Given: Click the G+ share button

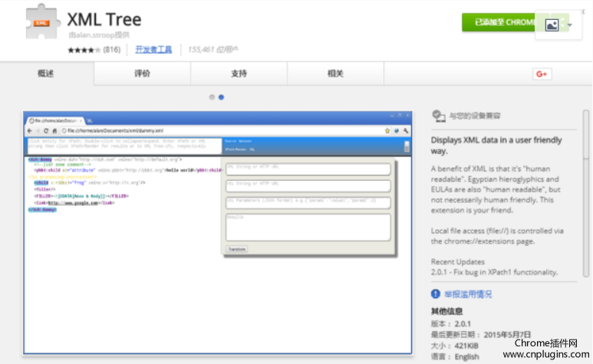Looking at the screenshot, I should [x=542, y=74].
